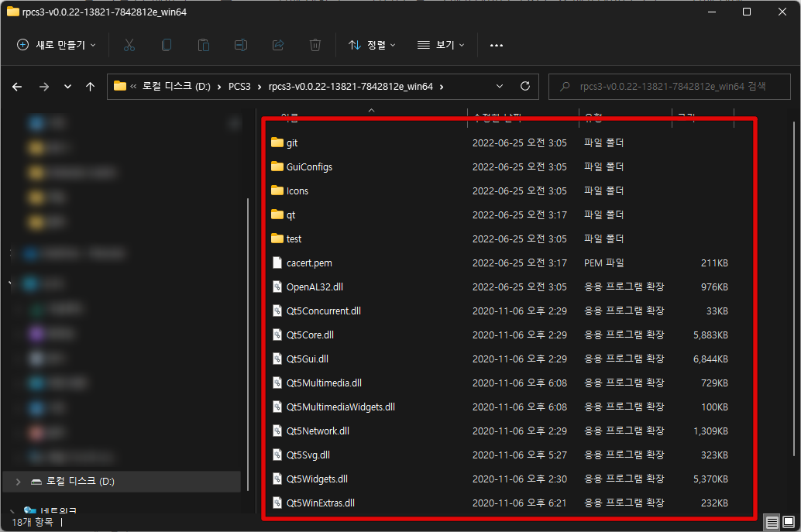
Task: Switch to details view icon in status bar
Action: point(772,522)
